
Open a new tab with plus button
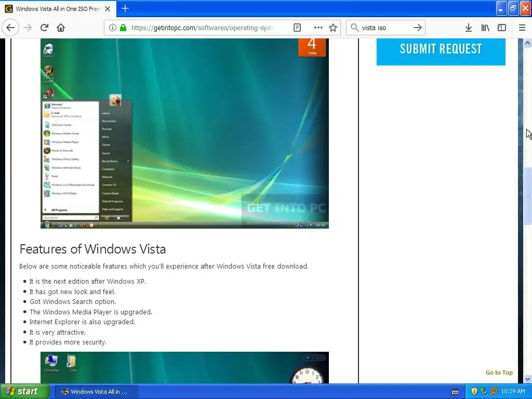(x=125, y=8)
